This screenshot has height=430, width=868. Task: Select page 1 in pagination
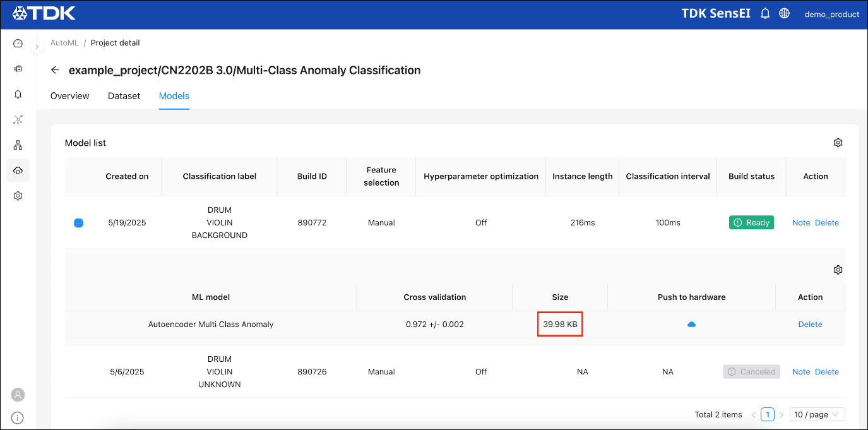point(768,415)
